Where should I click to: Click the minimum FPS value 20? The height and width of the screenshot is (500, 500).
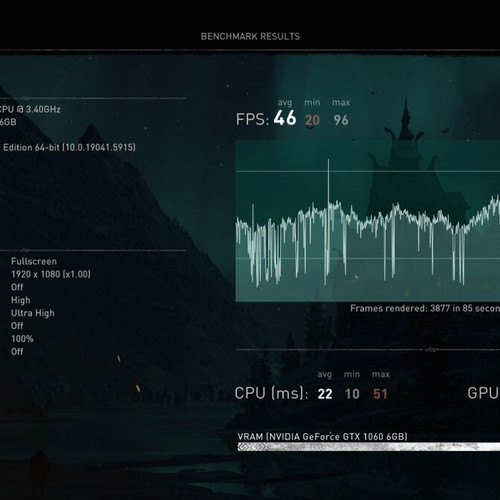(x=312, y=120)
